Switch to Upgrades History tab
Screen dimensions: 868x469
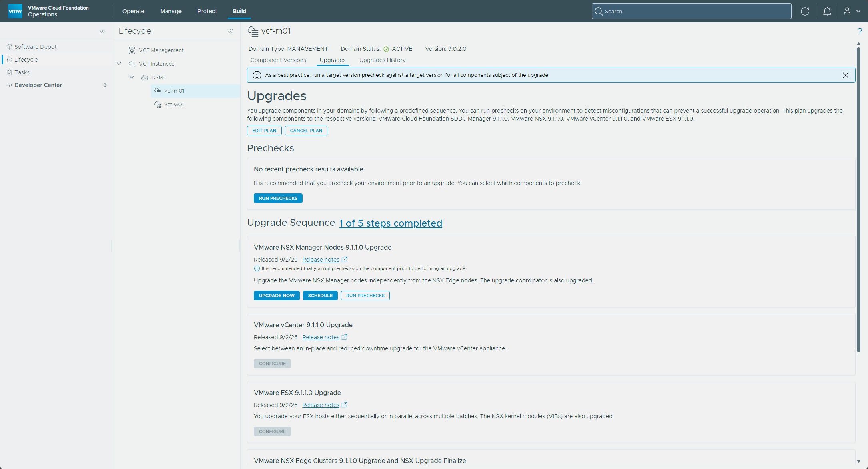pos(382,60)
